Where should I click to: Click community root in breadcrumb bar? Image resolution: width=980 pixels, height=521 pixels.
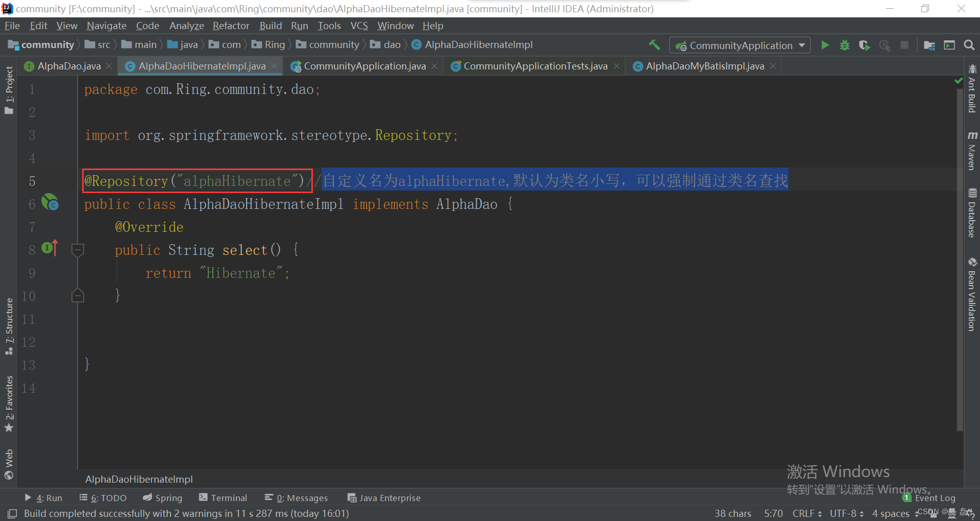point(41,45)
